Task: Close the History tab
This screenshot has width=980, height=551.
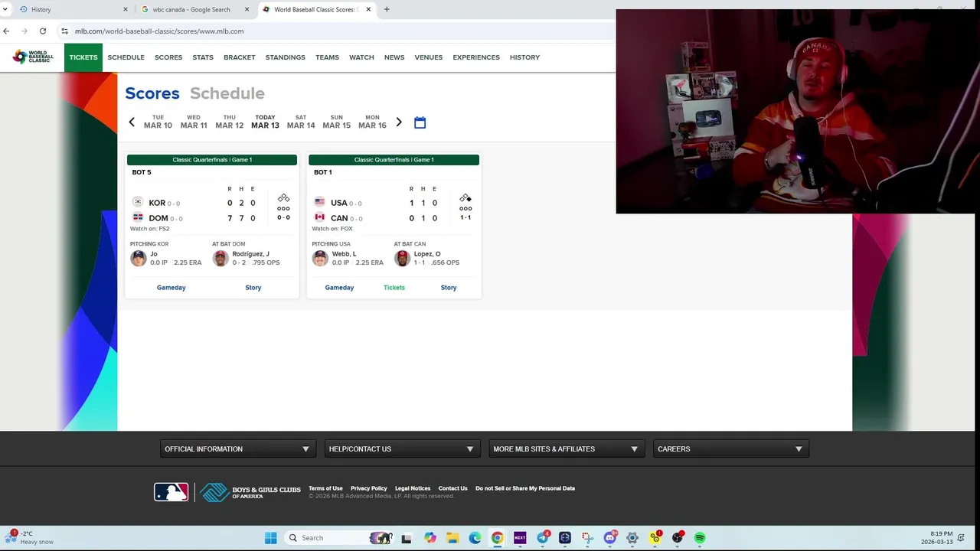Action: (x=126, y=9)
